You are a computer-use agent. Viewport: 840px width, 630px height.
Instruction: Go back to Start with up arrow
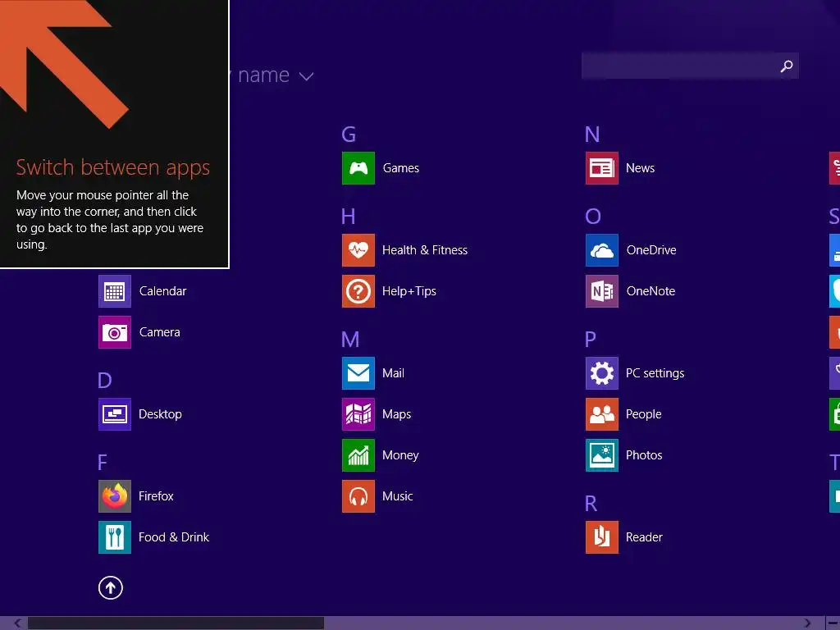[x=111, y=588]
